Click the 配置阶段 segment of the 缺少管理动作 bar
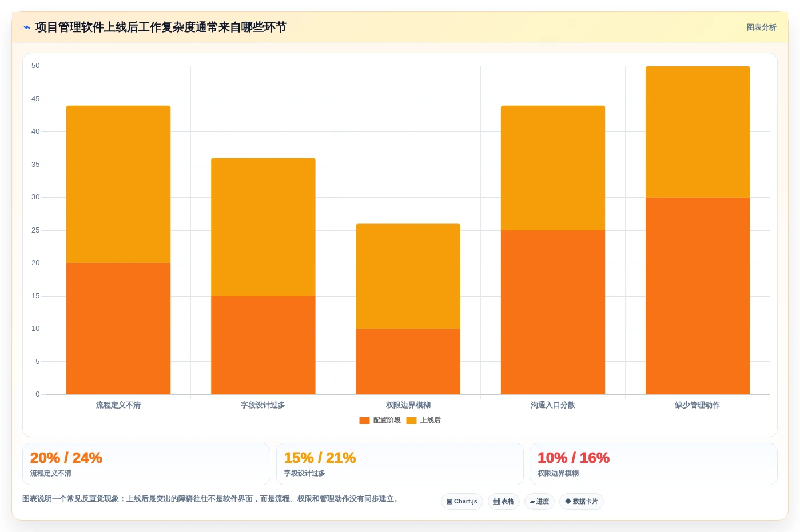This screenshot has height=532, width=800. pos(698,296)
